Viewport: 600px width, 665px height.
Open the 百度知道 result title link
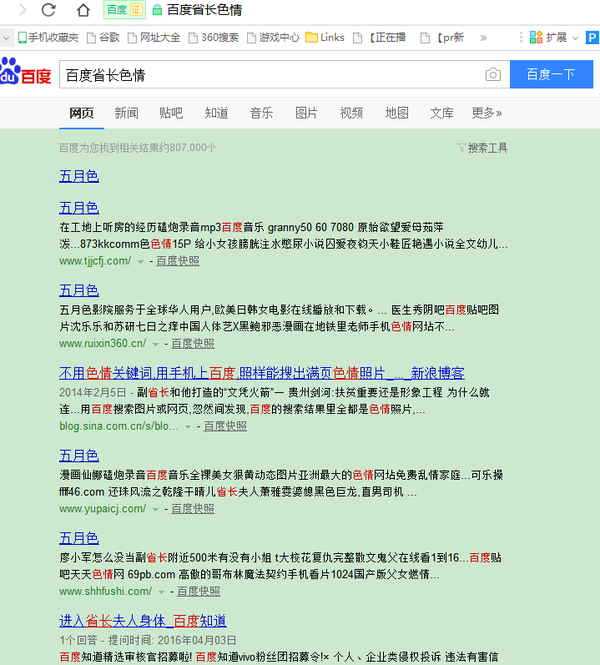tap(143, 621)
